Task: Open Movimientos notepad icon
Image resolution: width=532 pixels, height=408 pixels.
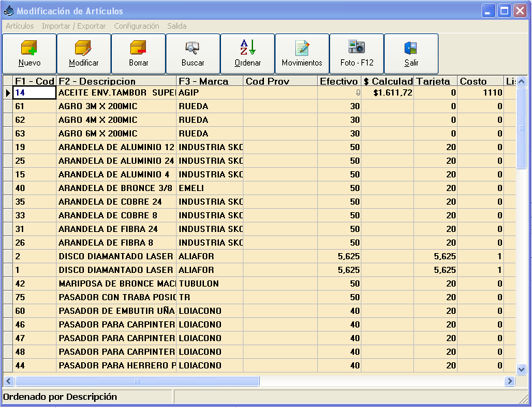Action: pyautogui.click(x=302, y=48)
